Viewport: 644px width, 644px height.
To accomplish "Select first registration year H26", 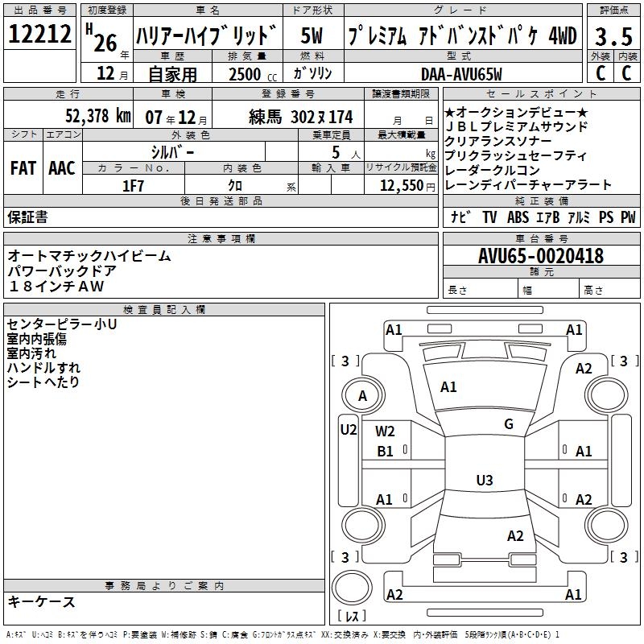I will (103, 39).
